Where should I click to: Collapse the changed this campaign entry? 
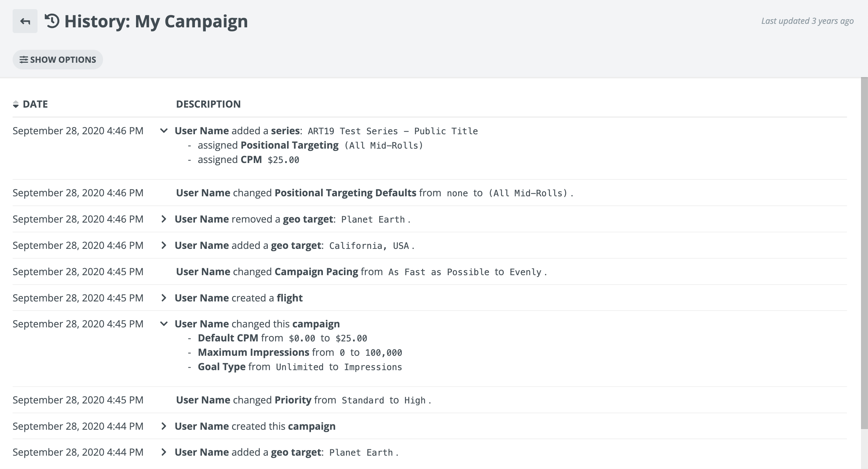(163, 324)
